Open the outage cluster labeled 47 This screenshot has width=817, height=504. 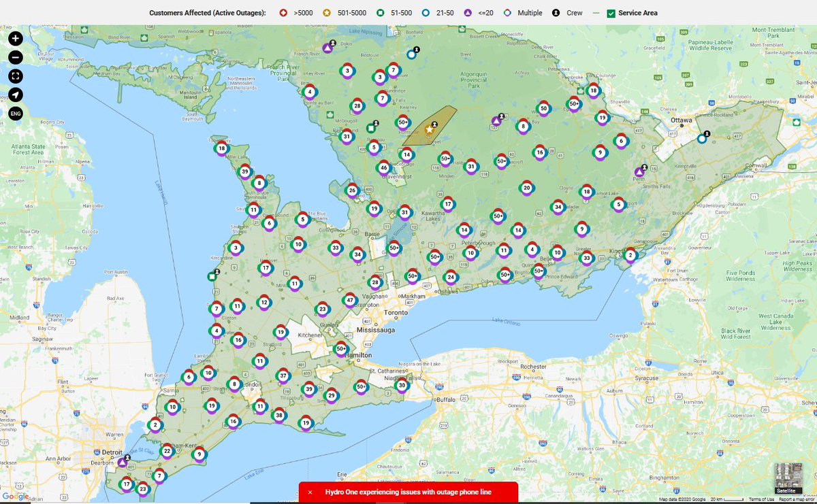(x=350, y=300)
